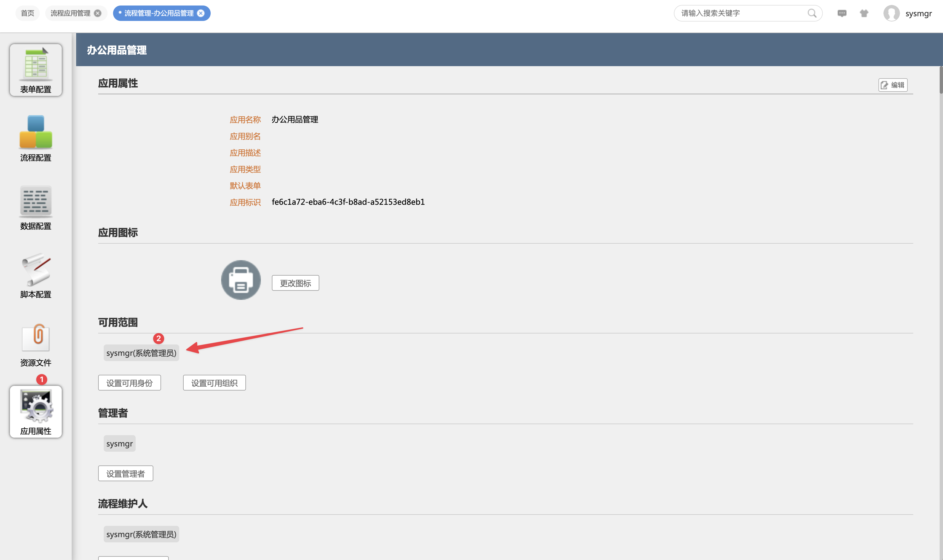Click the 设置可用身份 button
This screenshot has height=560, width=943.
click(x=130, y=383)
